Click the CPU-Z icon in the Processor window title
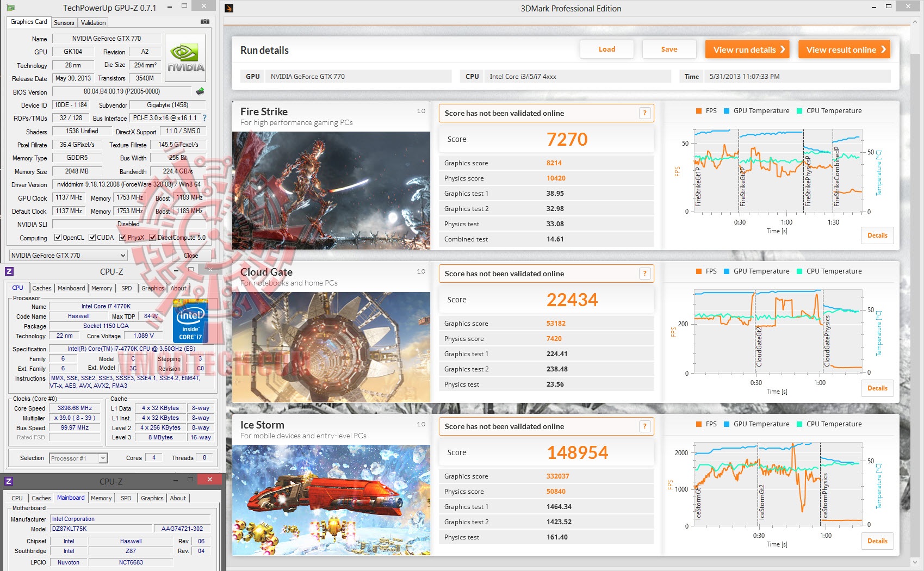Image resolution: width=924 pixels, height=571 pixels. point(9,271)
